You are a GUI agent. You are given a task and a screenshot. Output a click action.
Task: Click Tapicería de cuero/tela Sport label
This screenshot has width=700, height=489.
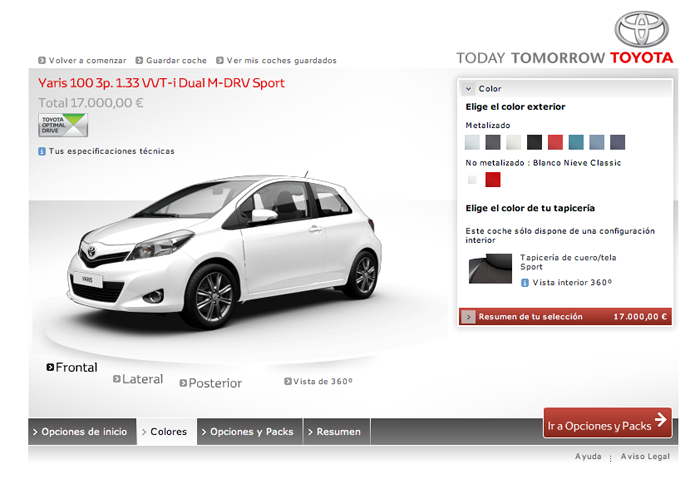[x=568, y=262]
